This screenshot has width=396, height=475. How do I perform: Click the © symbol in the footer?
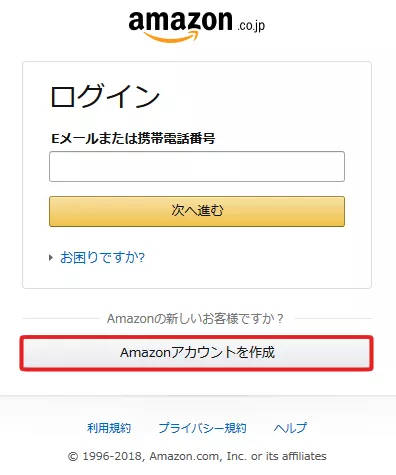73,456
